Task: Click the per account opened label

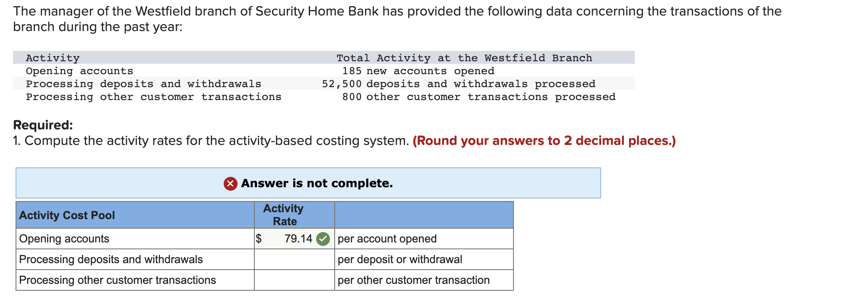Action: pyautogui.click(x=387, y=239)
